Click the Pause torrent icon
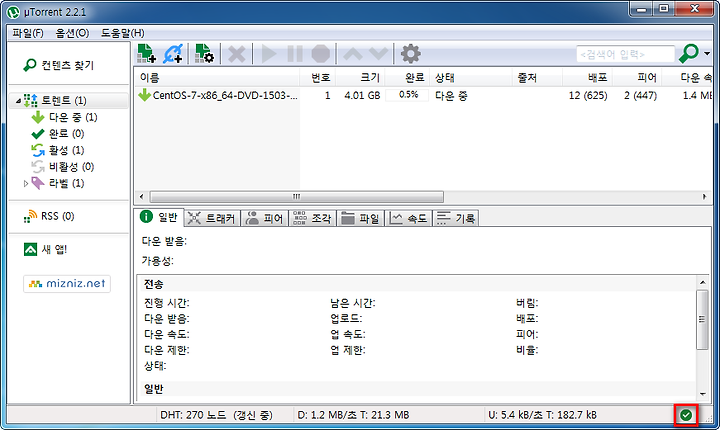This screenshot has width=720, height=430. click(x=295, y=54)
